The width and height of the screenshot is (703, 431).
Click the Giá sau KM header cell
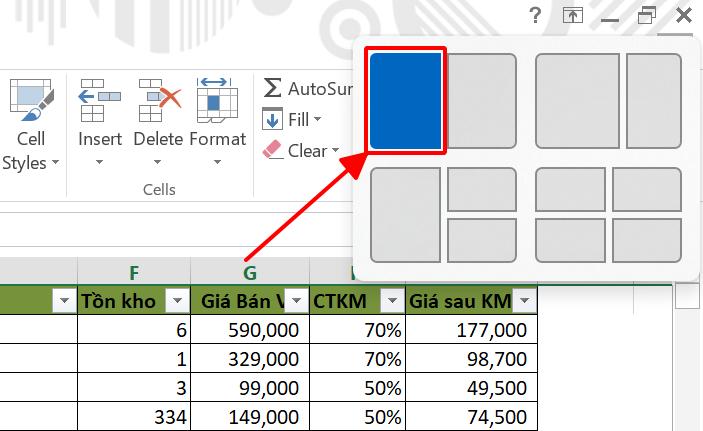(471, 300)
